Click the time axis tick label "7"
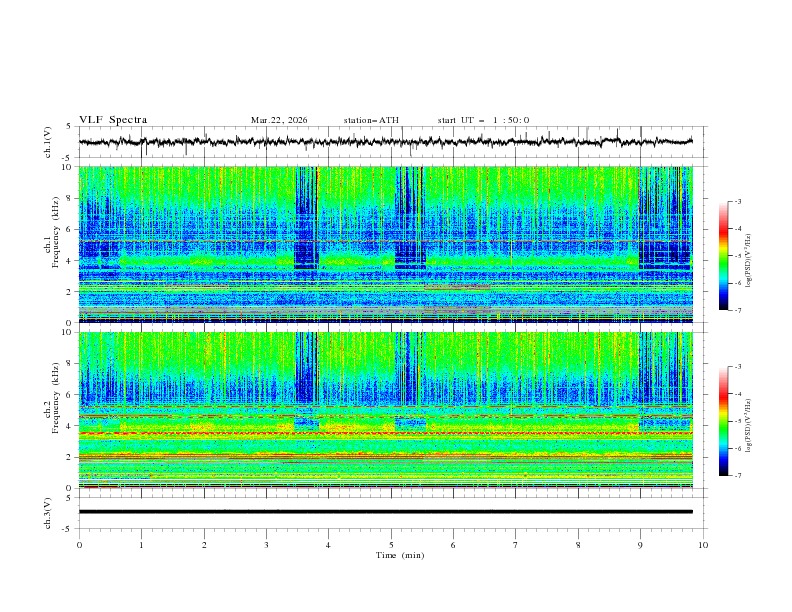 pos(516,545)
